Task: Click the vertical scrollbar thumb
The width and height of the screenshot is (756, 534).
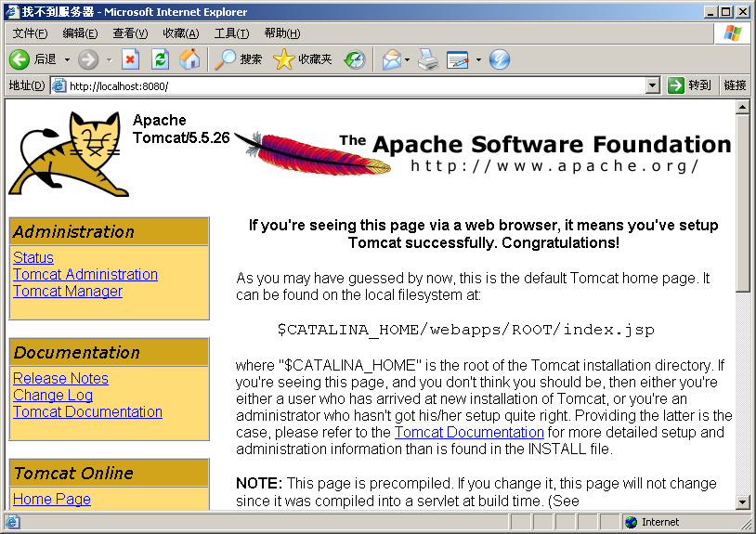Action: pyautogui.click(x=742, y=202)
